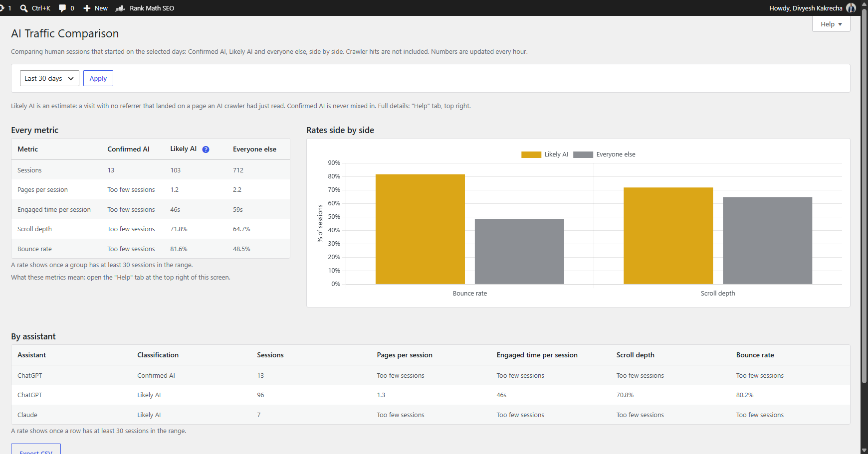Click Confirmed AI classification cell
This screenshot has width=868, height=454.
156,376
